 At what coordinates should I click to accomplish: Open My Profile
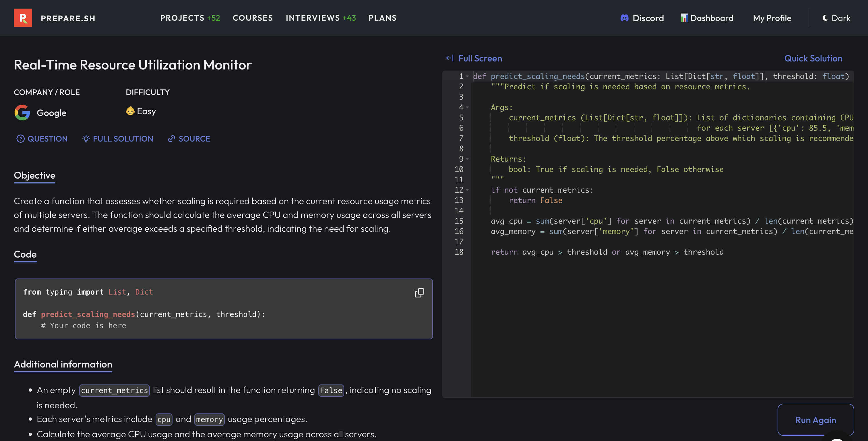(772, 18)
